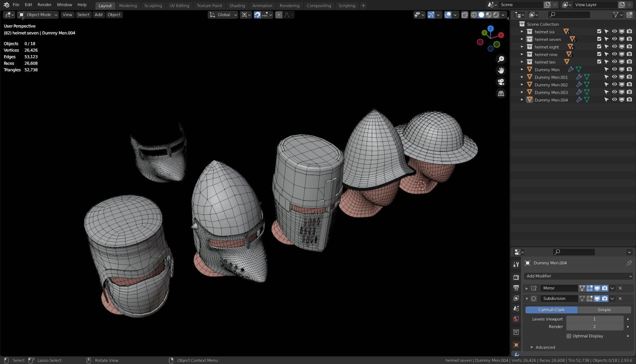Image resolution: width=636 pixels, height=364 pixels.
Task: Expand the Advanced subpanel
Action: click(532, 347)
